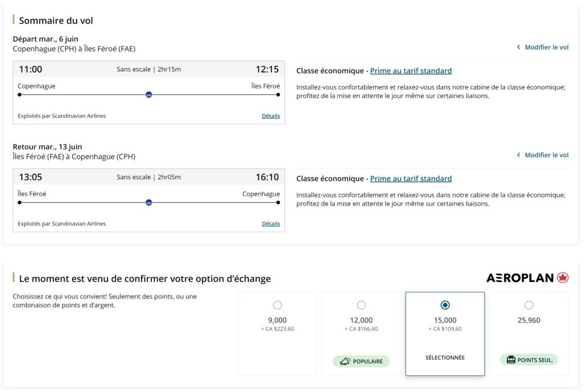
Task: Click the Populaire badge icon
Action: 345,361
